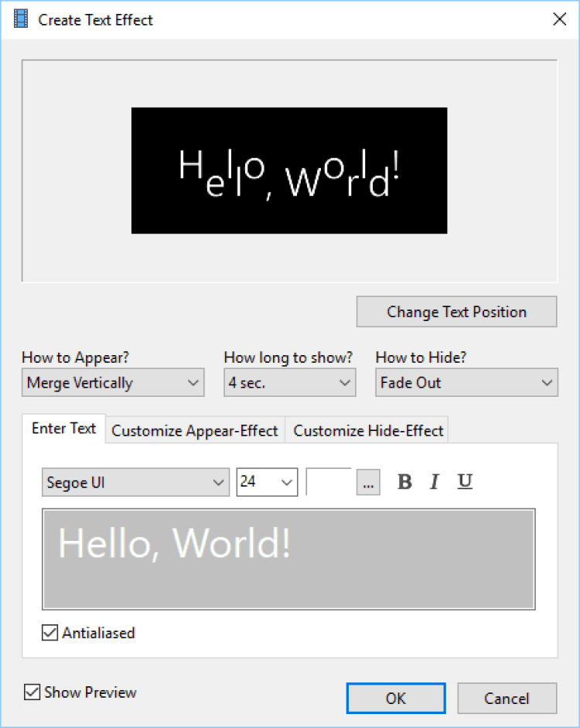Confirm with the OK button
580x728 pixels.
(x=396, y=699)
